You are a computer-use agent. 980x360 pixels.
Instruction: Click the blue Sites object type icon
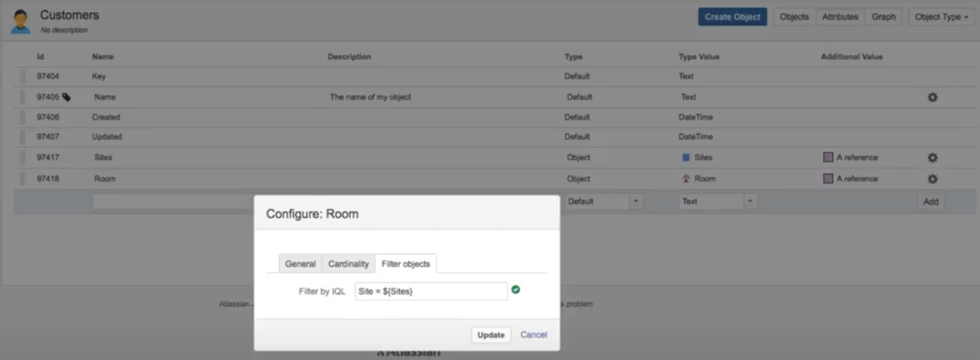pos(685,158)
